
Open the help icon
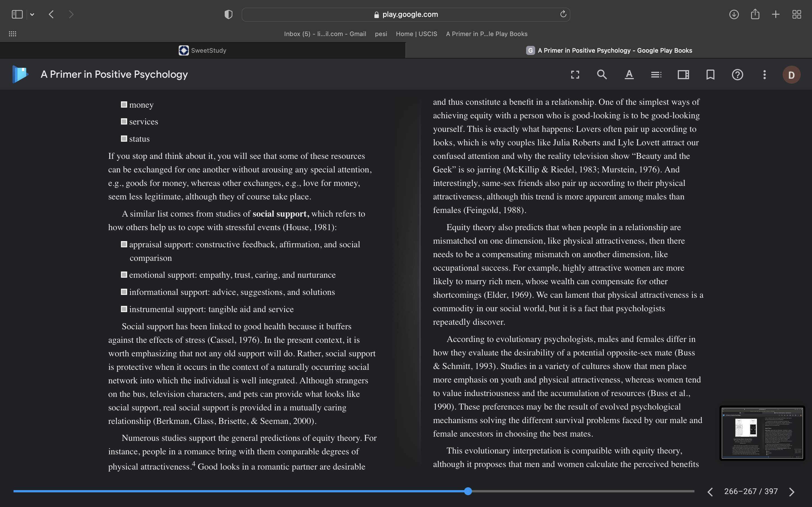point(737,74)
